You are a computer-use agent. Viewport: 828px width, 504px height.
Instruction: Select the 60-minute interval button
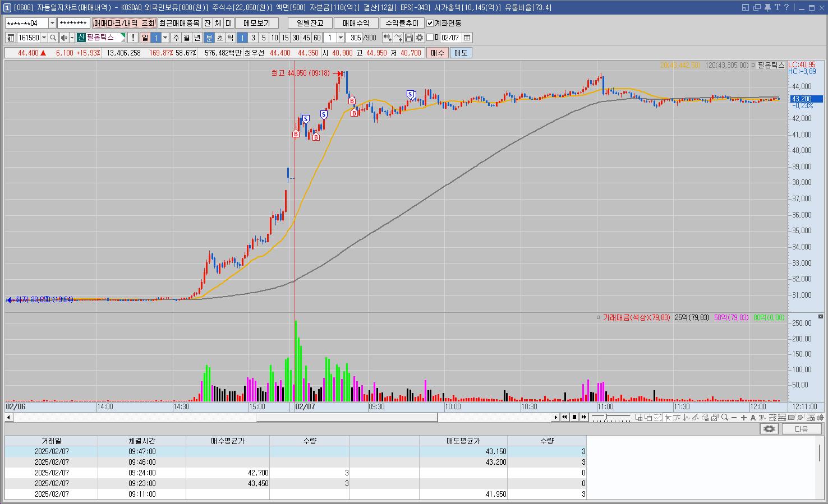click(317, 38)
